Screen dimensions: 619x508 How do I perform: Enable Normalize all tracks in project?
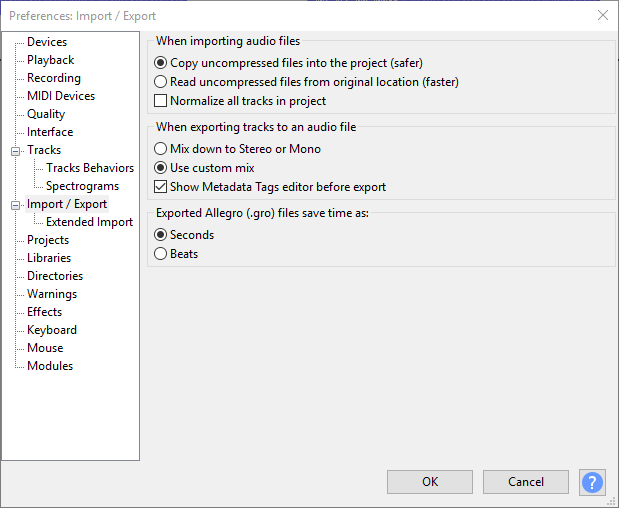tap(161, 101)
